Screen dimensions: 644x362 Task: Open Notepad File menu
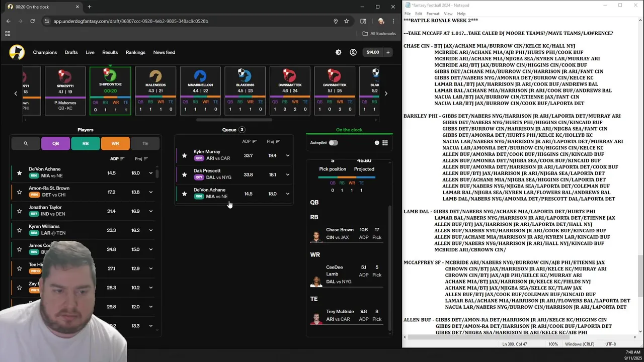click(408, 14)
